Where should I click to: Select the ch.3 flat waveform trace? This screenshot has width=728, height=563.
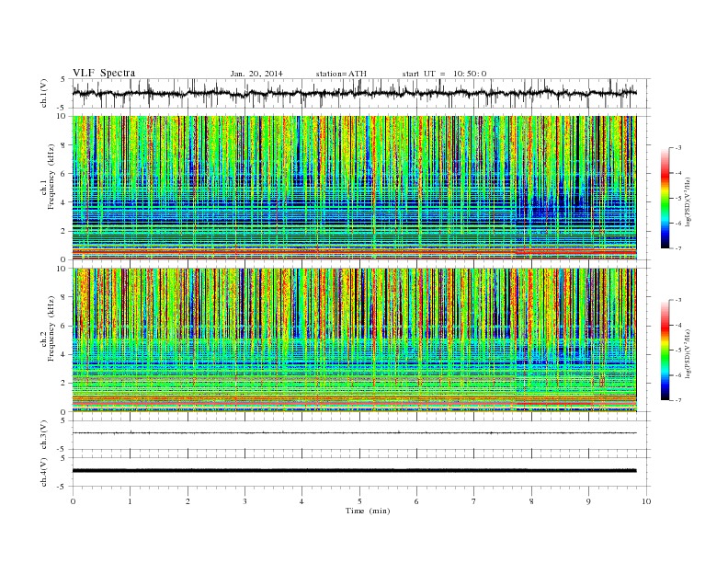[x=354, y=433]
